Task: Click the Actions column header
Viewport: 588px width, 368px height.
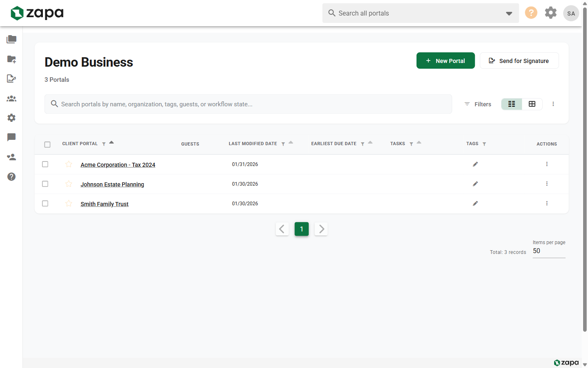Action: (x=547, y=144)
